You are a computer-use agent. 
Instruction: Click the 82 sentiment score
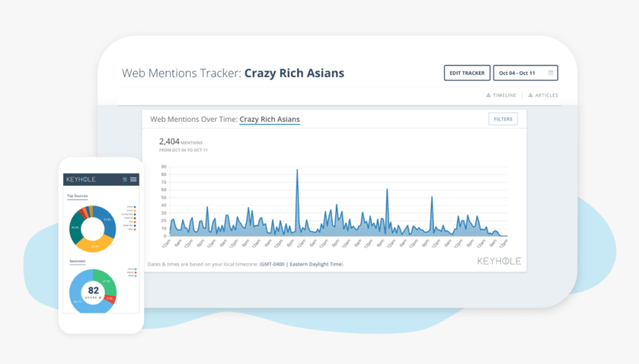click(94, 290)
